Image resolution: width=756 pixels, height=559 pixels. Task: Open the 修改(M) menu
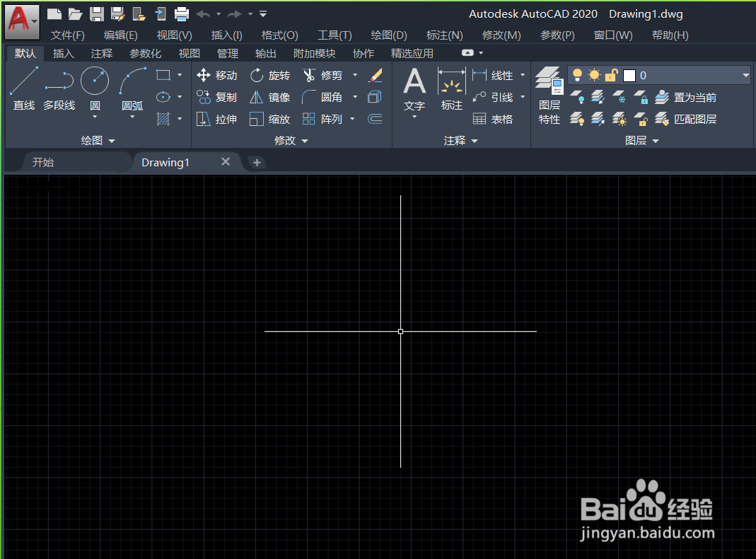(x=501, y=35)
